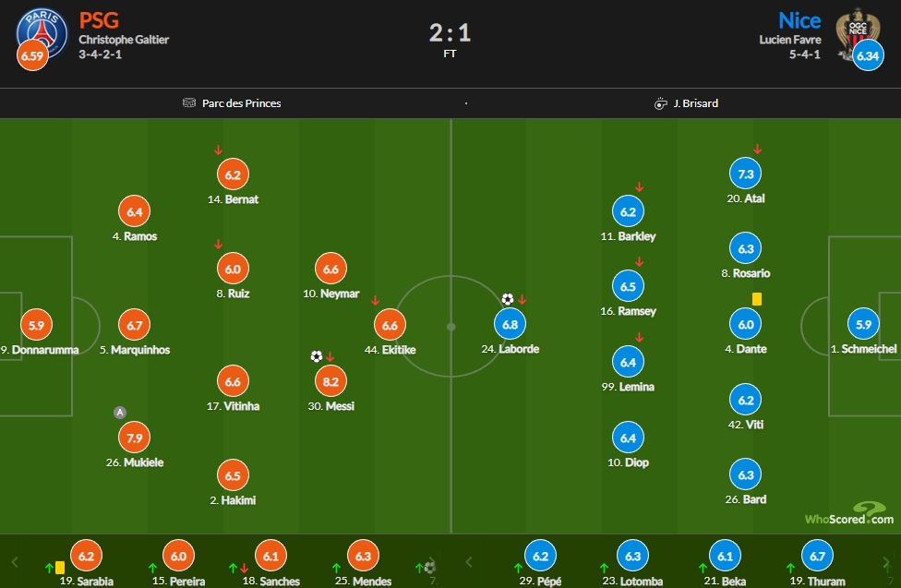Click the OGC Nice club crest

coord(858,33)
